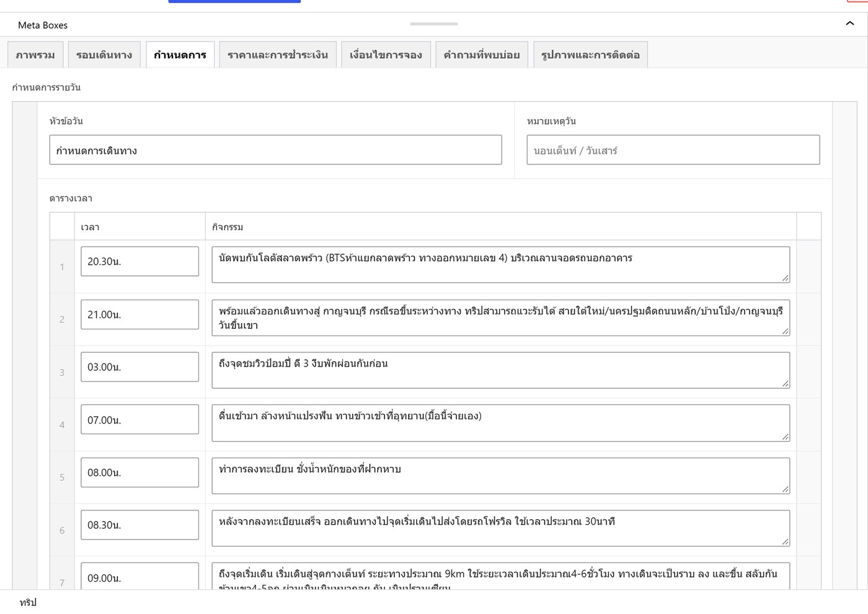Edit the time field showing 08.30น.
Viewport: 868px width, 614px height.
139,525
